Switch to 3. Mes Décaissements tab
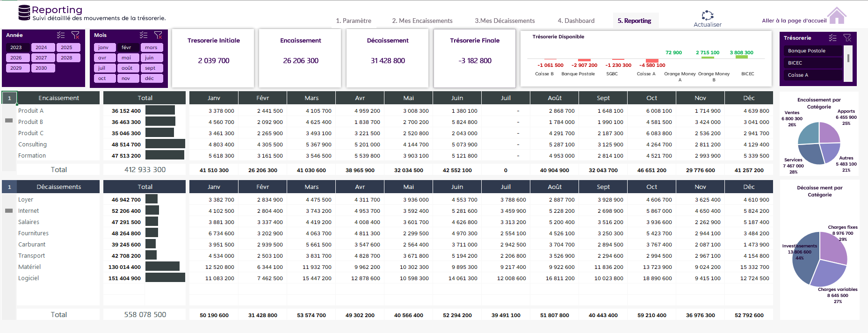Image resolution: width=868 pixels, height=333 pixels. [x=505, y=21]
